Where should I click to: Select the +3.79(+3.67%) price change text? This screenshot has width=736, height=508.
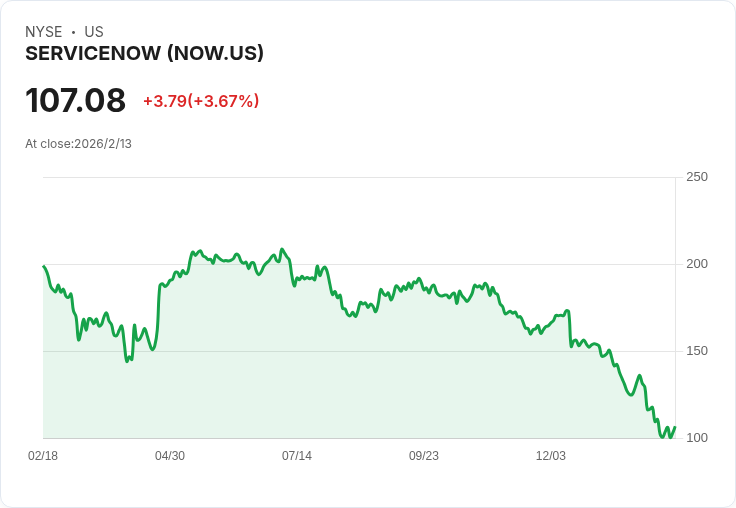pyautogui.click(x=201, y=101)
